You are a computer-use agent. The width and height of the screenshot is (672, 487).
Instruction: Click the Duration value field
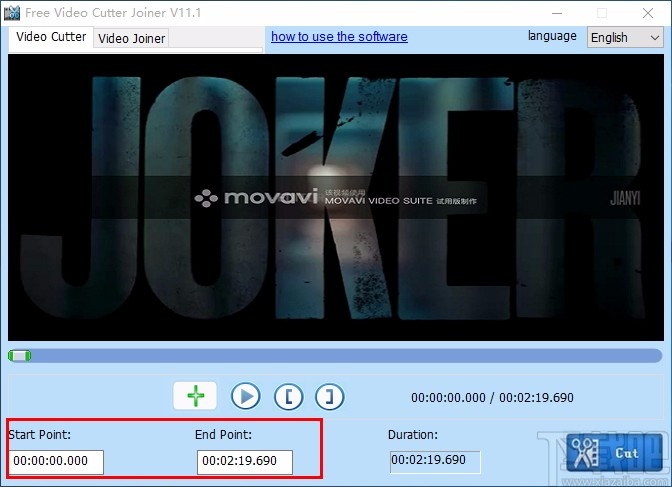[435, 461]
